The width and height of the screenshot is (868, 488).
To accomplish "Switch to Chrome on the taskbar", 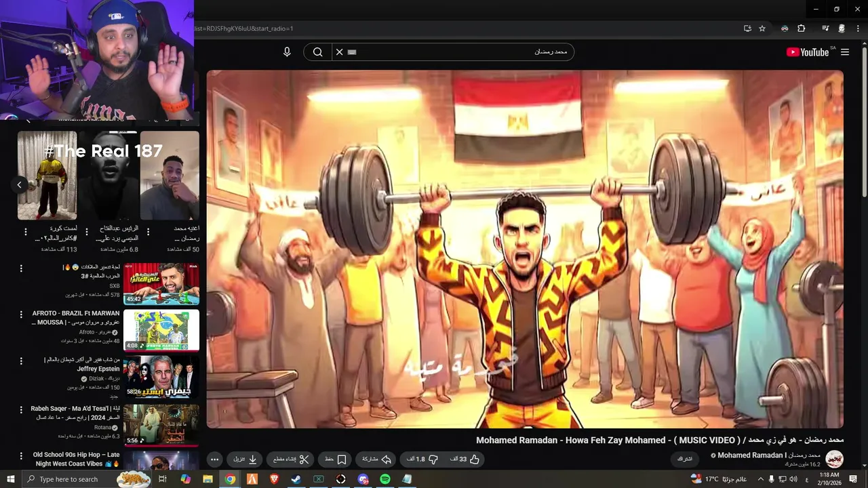I will 230,479.
